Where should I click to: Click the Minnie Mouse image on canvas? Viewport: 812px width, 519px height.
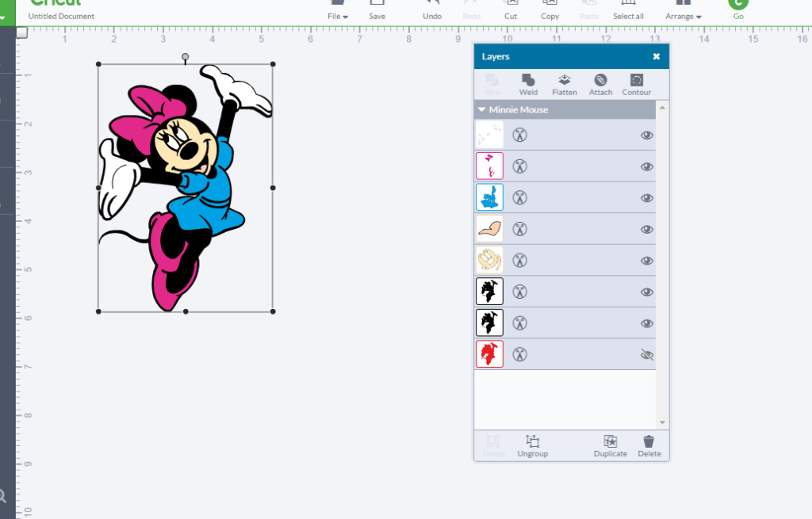pyautogui.click(x=186, y=188)
